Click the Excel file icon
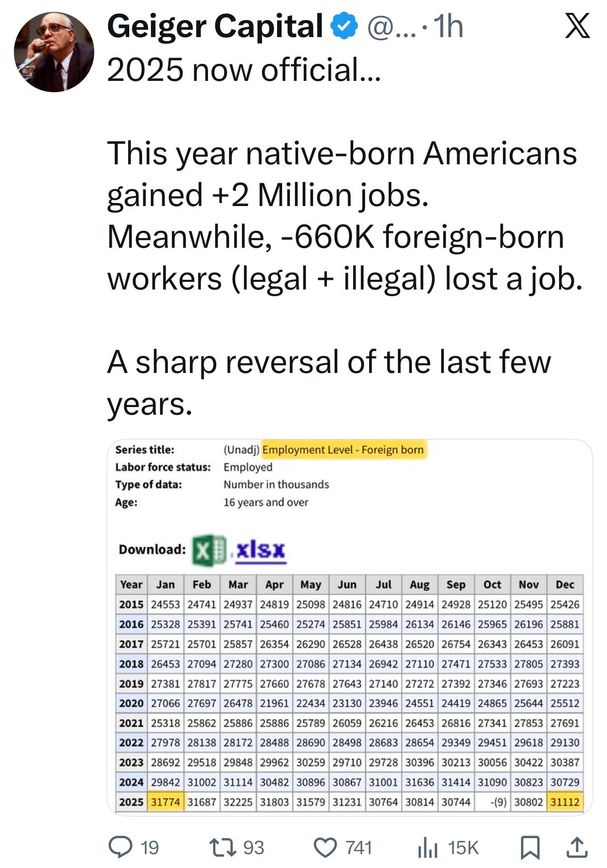Viewport: 607px width, 868px height. click(x=209, y=550)
